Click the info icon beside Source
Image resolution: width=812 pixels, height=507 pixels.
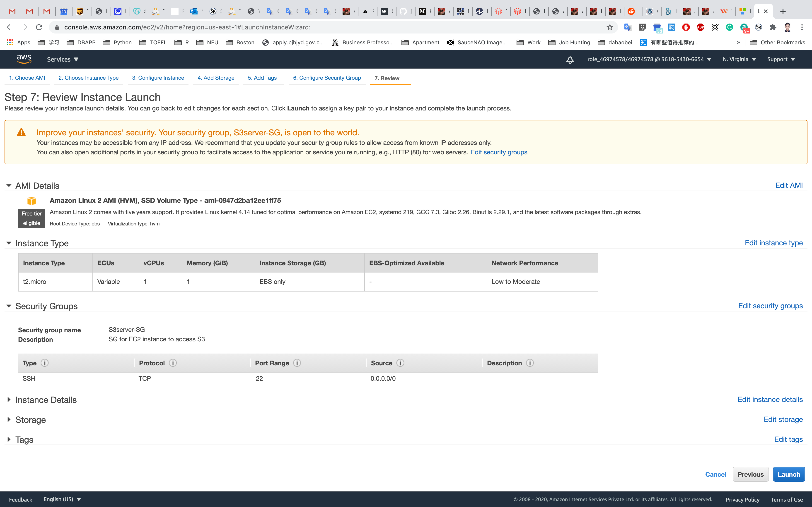400,363
